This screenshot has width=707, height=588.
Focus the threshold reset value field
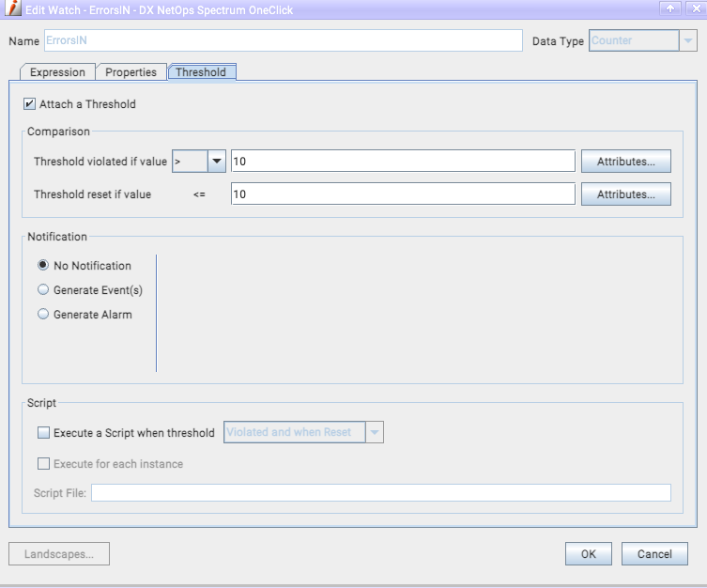pyautogui.click(x=403, y=194)
